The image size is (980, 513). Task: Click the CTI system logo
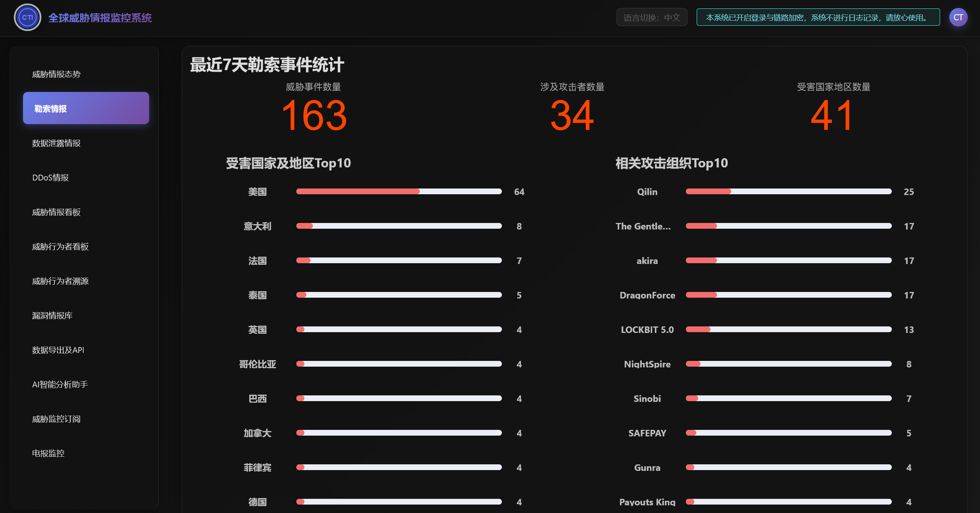(x=27, y=17)
